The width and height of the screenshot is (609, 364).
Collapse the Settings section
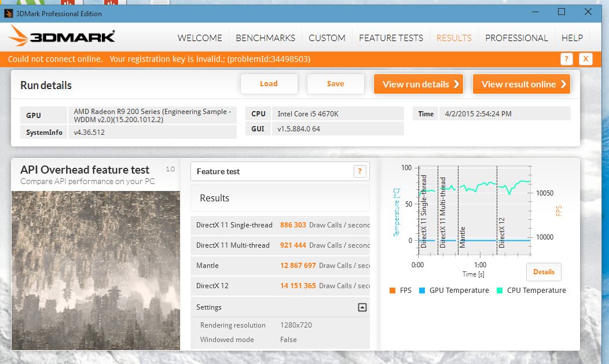[x=362, y=307]
